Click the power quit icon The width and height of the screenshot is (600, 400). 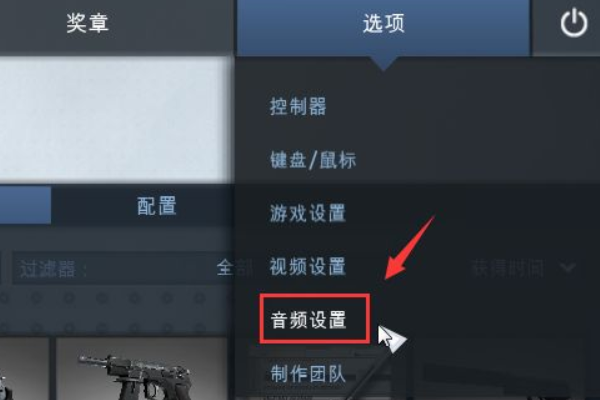coord(574,24)
